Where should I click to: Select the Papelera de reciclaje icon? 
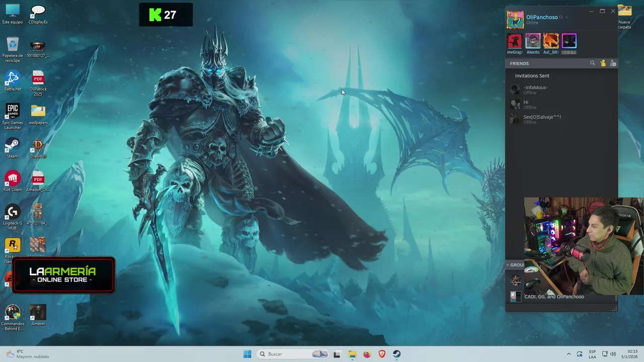click(x=13, y=50)
